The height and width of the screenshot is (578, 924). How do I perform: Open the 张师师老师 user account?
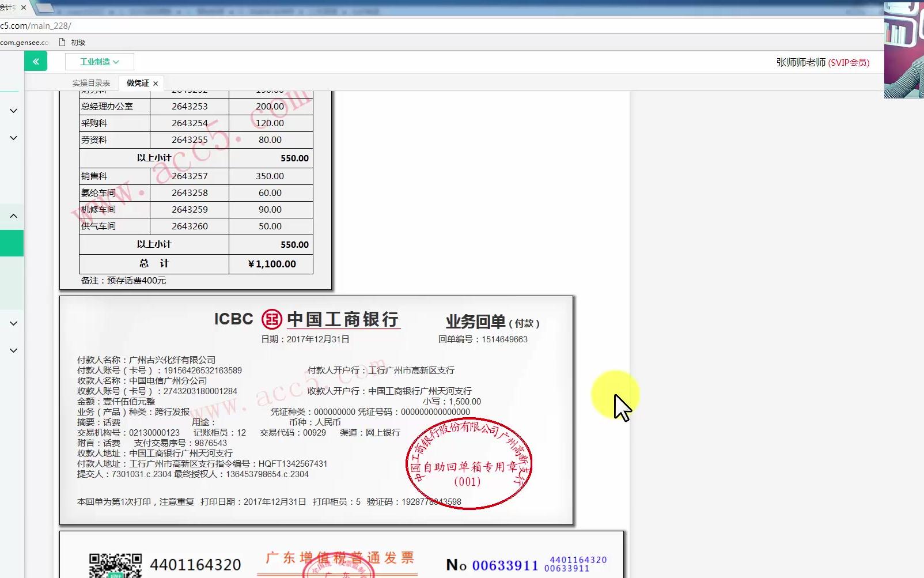pos(823,62)
